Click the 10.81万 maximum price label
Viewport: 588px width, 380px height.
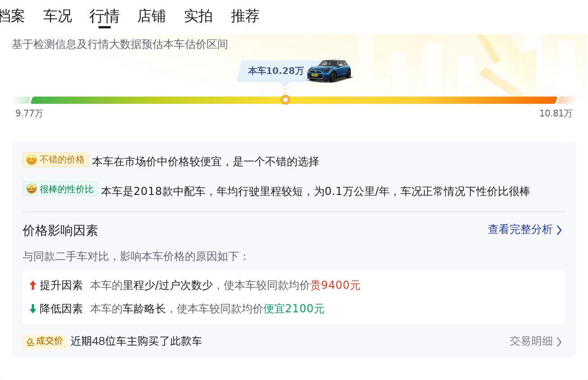click(556, 113)
